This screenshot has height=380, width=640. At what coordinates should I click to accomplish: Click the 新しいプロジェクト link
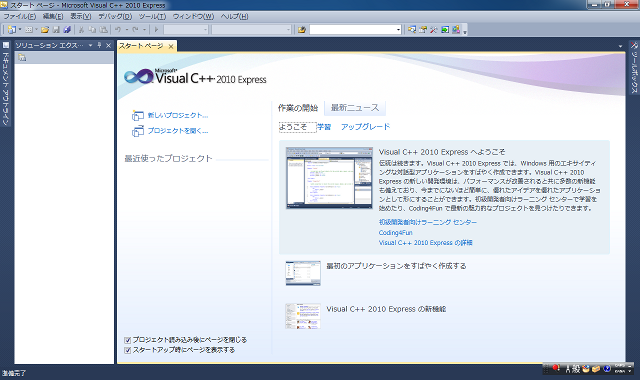(178, 116)
